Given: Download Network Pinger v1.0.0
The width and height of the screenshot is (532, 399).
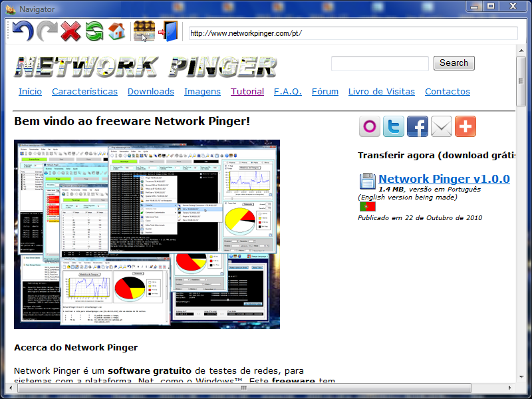Looking at the screenshot, I should point(444,179).
